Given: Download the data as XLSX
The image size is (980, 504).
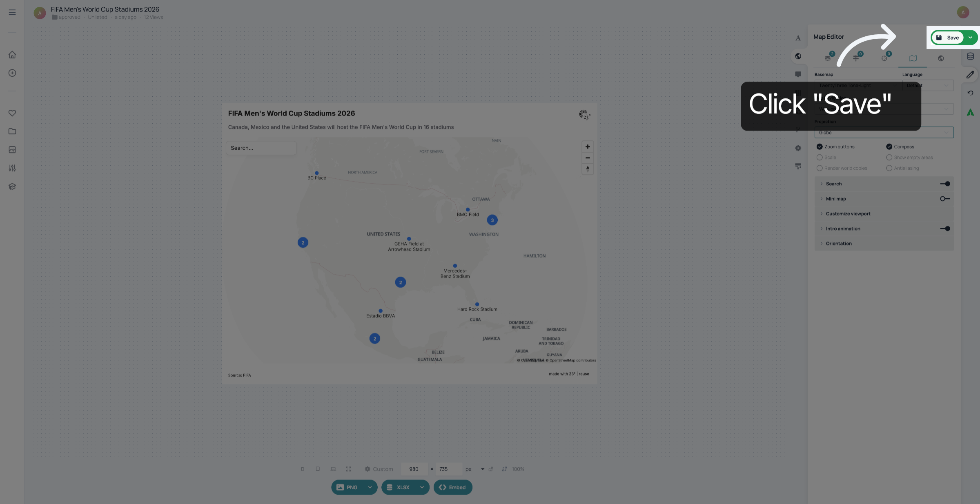Looking at the screenshot, I should [399, 487].
